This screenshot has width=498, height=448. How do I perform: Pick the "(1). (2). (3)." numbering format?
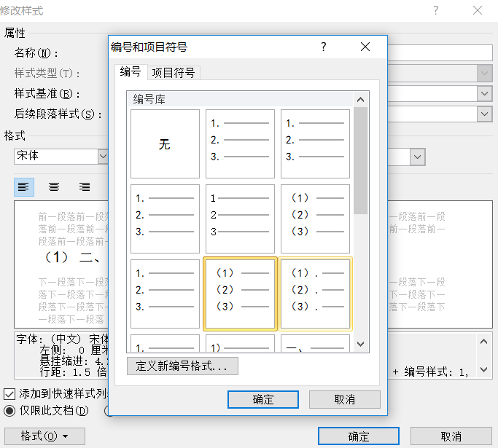click(x=315, y=294)
